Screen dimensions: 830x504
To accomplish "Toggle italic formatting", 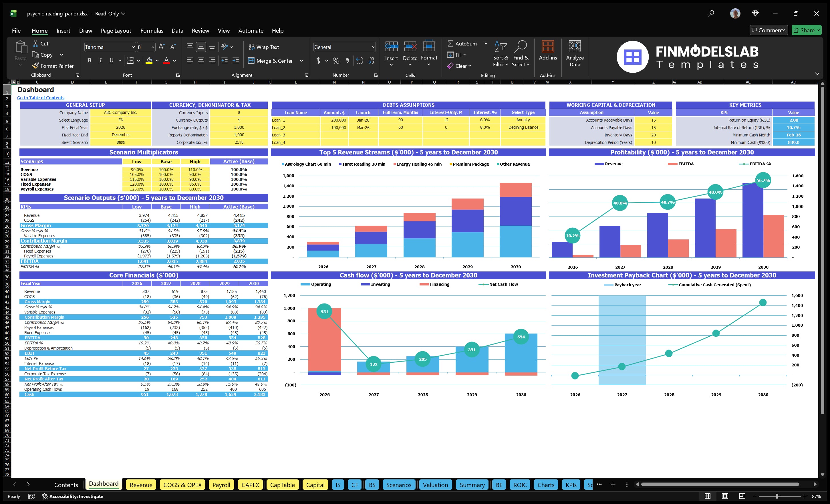I will (100, 60).
